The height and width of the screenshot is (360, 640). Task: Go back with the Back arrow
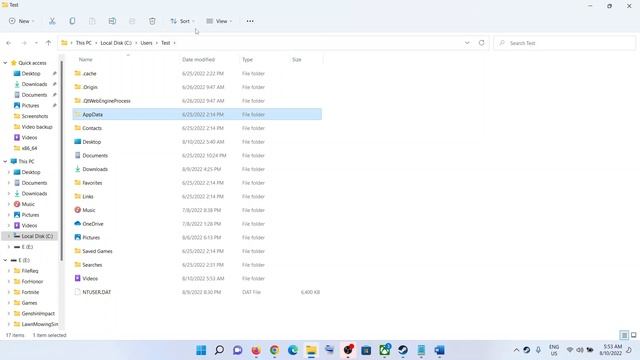(9, 43)
